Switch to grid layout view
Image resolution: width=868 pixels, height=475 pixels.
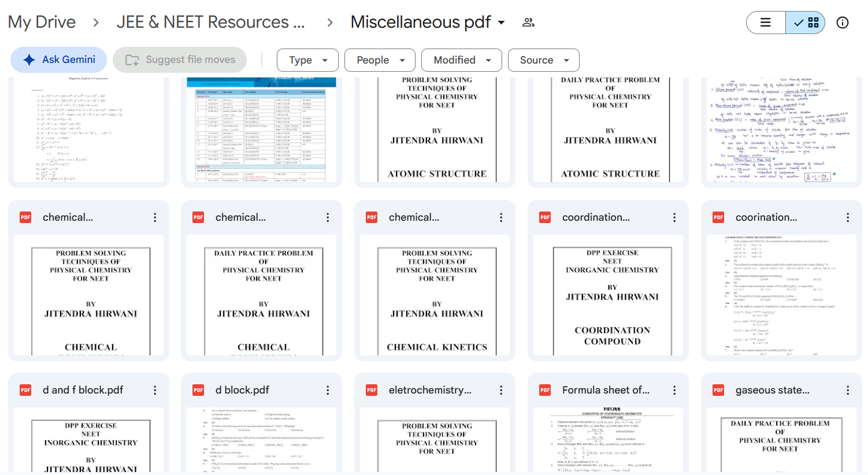click(x=806, y=23)
